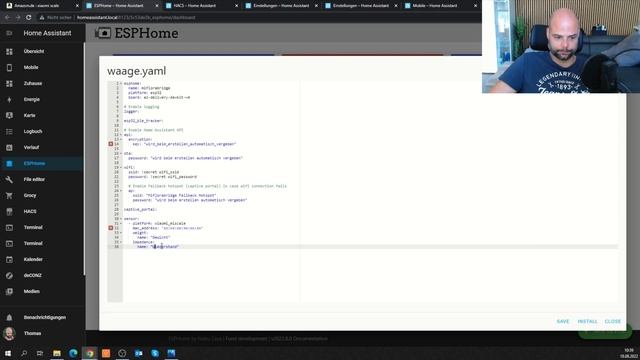Open the HACS store icon

[x=9, y=211]
